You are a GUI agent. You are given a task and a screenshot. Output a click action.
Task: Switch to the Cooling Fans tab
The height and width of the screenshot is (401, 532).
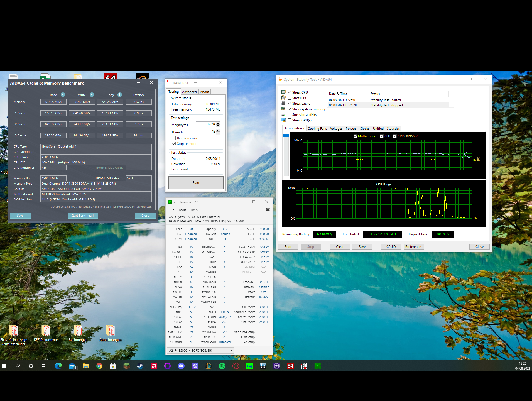pos(317,129)
